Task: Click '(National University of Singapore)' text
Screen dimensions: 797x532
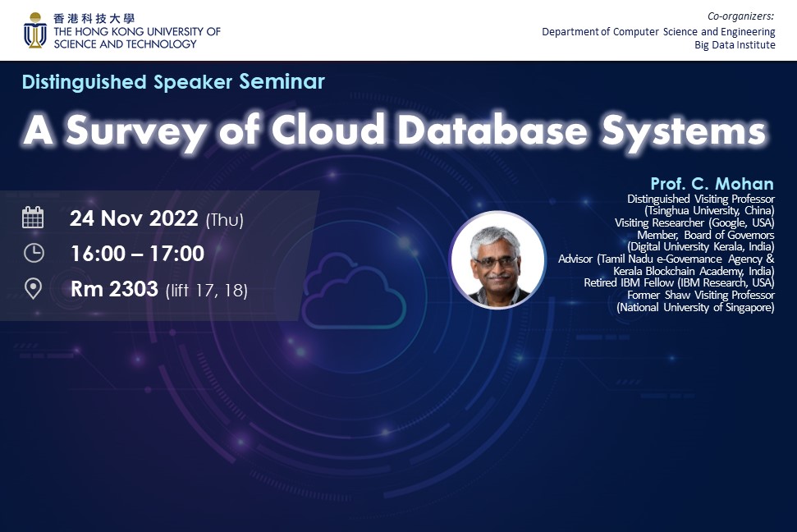Action: (x=695, y=307)
